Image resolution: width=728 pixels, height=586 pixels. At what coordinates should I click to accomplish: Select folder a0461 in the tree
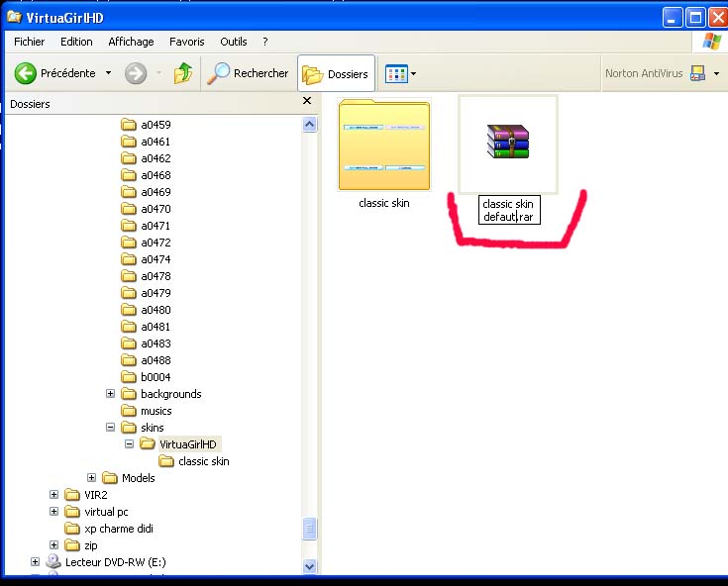click(147, 142)
